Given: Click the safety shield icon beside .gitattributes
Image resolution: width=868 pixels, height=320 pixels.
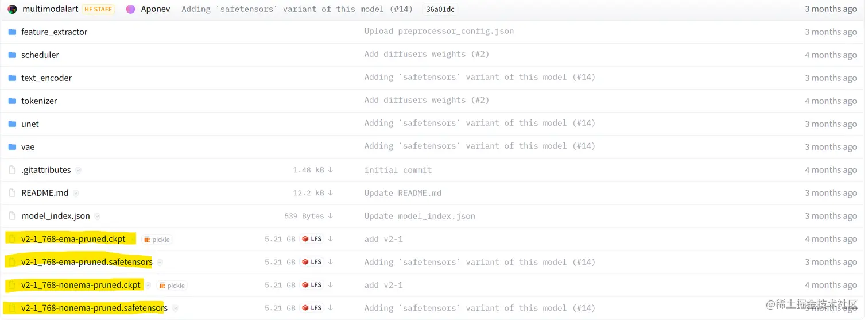Looking at the screenshot, I should click(x=78, y=170).
